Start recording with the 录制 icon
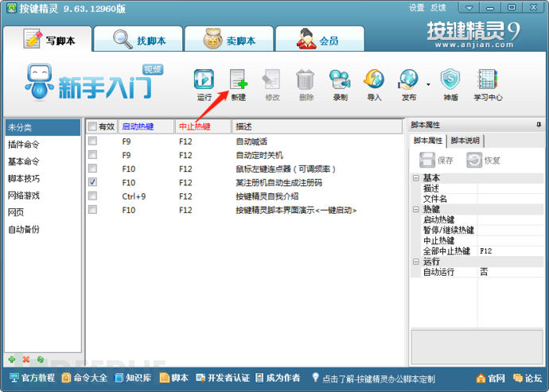The width and height of the screenshot is (549, 392). (340, 79)
